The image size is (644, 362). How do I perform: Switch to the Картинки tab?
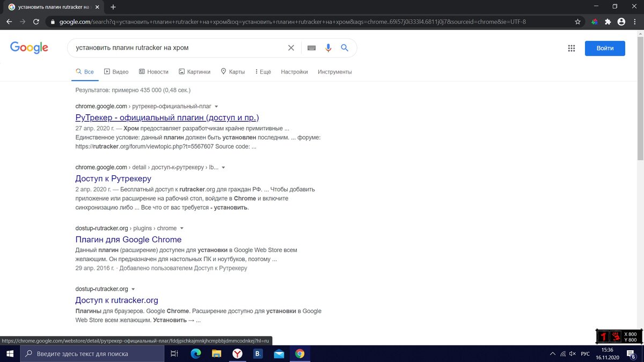pyautogui.click(x=194, y=72)
